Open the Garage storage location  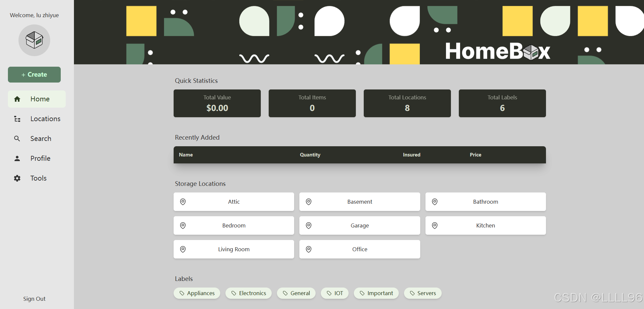(360, 225)
